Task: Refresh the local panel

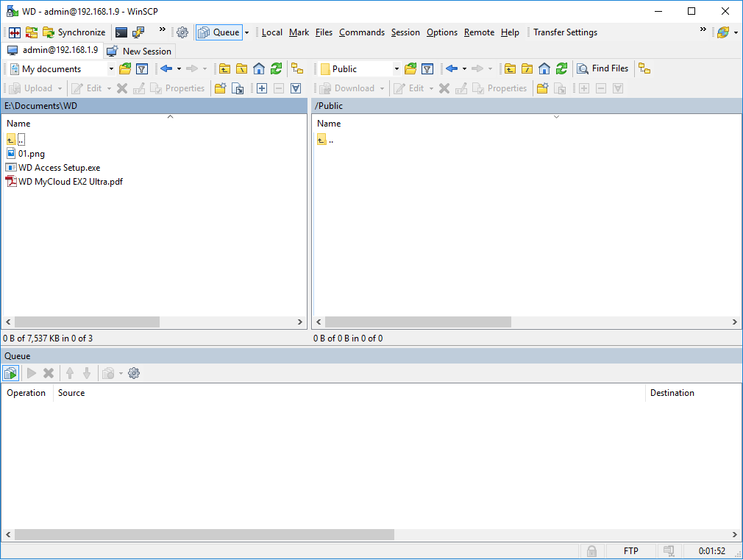Action: pyautogui.click(x=277, y=68)
